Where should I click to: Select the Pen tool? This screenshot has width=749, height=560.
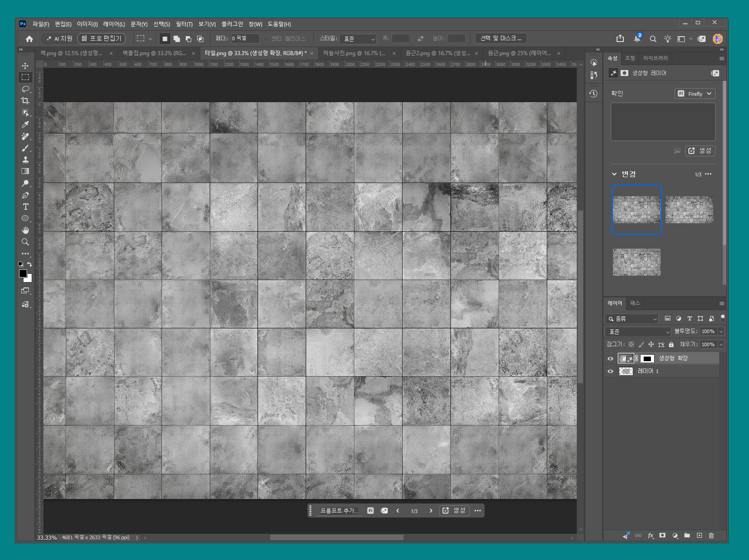25,195
